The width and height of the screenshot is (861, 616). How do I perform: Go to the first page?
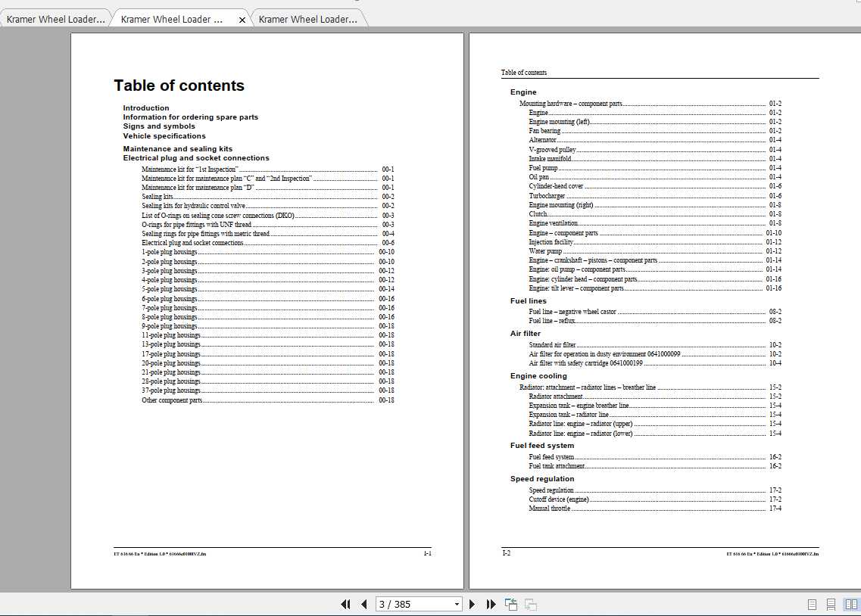[x=345, y=604]
